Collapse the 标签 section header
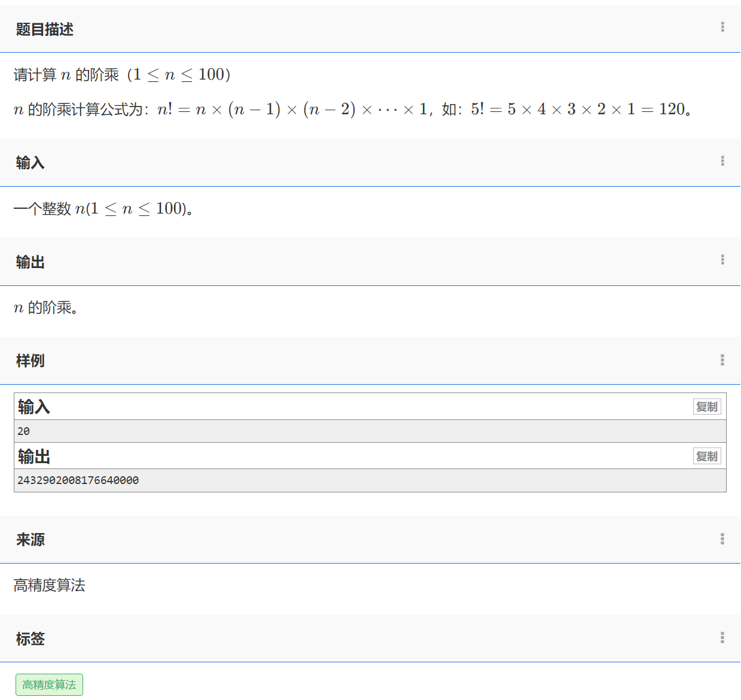Image resolution: width=741 pixels, height=700 pixels. click(31, 638)
